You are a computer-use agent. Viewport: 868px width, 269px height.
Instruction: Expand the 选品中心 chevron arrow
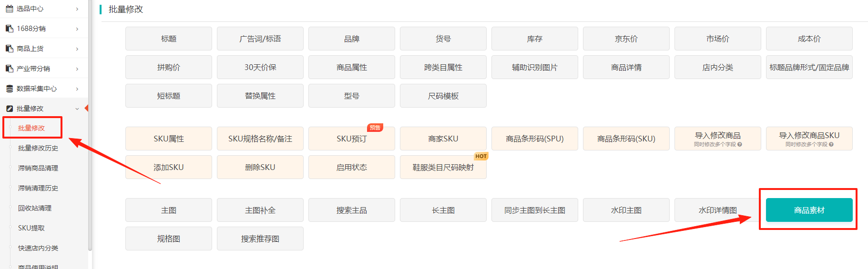pyautogui.click(x=77, y=9)
